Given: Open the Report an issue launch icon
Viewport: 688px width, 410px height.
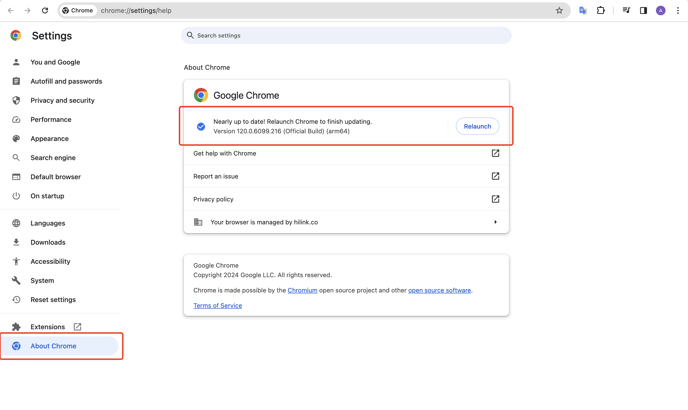Looking at the screenshot, I should coord(495,176).
